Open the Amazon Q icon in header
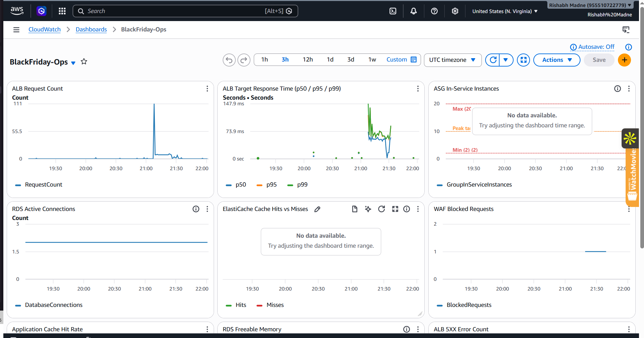The width and height of the screenshot is (644, 338). point(41,11)
